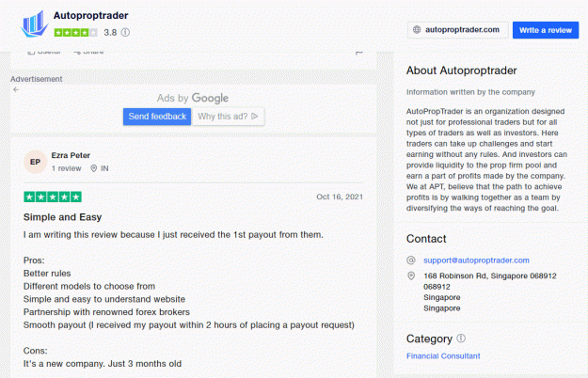Click the flag report icon on previous review
The height and width of the screenshot is (378, 588).
358,53
